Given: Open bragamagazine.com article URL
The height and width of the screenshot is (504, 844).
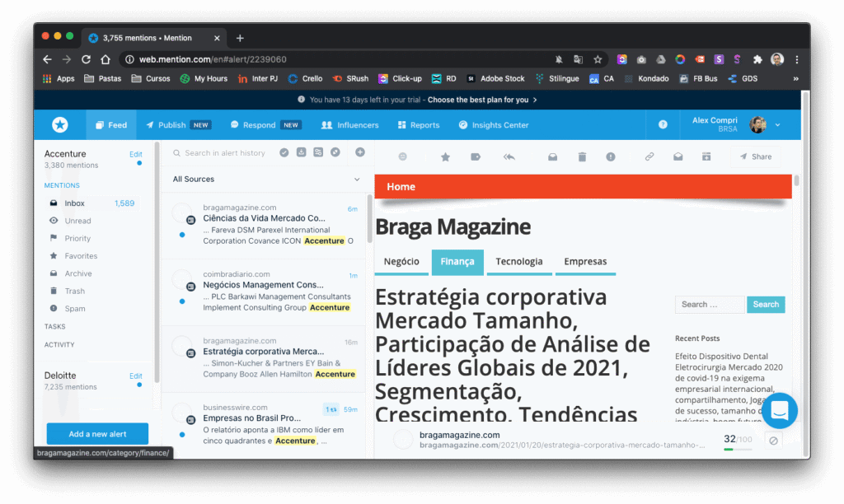Looking at the screenshot, I should pos(562,446).
